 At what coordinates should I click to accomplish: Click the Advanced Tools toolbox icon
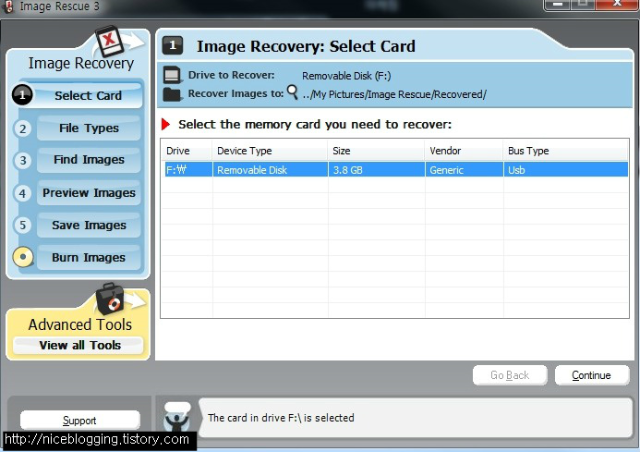[x=109, y=299]
